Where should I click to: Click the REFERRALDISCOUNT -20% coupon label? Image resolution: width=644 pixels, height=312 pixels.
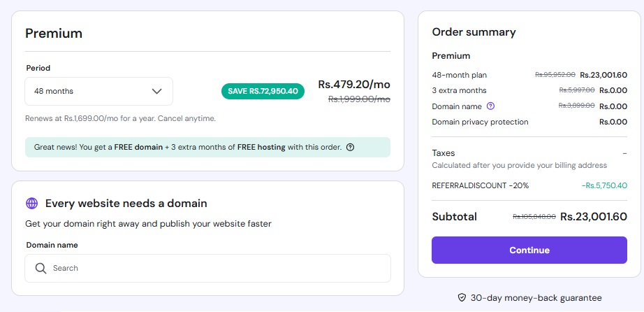coord(480,185)
